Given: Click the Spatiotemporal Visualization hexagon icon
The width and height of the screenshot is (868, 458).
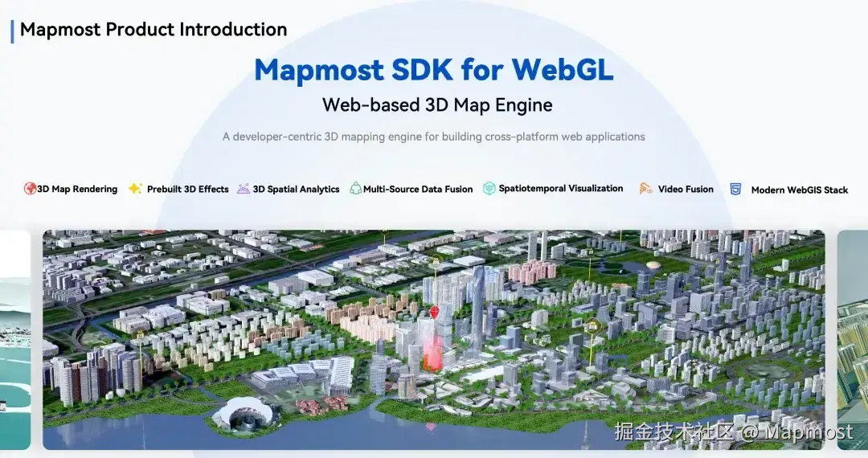Looking at the screenshot, I should click(x=489, y=189).
